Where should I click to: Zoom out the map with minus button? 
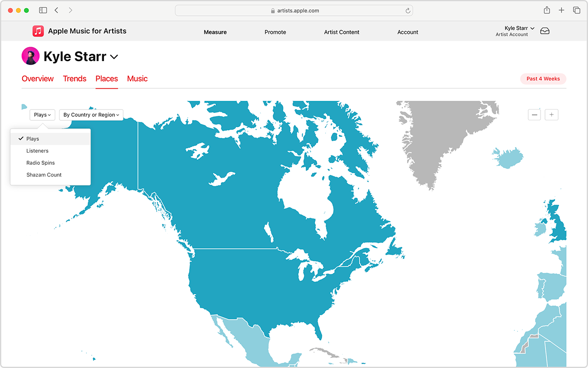(534, 115)
